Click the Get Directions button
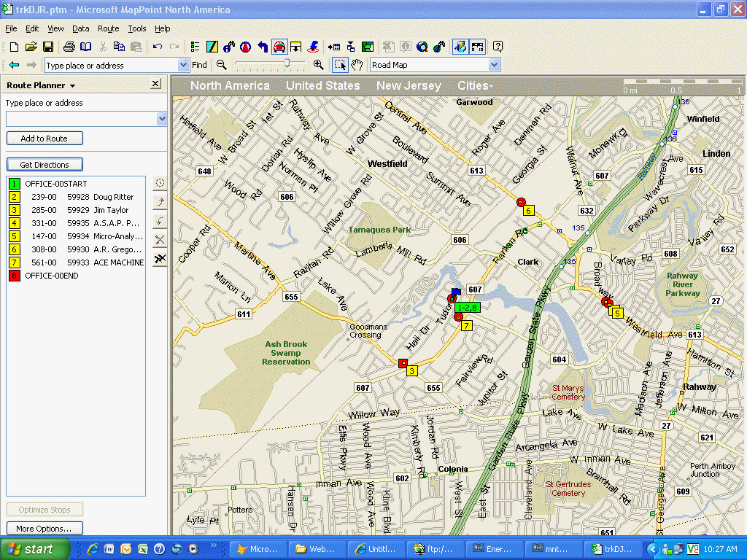Image resolution: width=747 pixels, height=560 pixels. 44,165
